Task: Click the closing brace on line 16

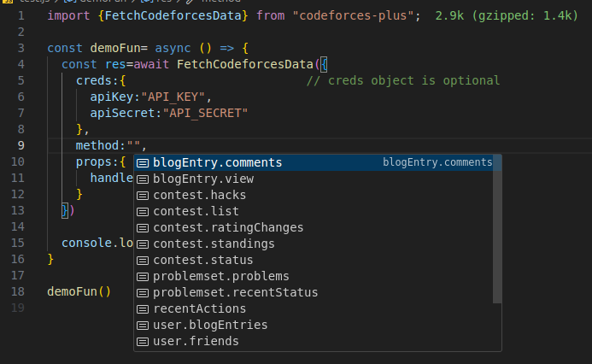Action: [x=50, y=259]
